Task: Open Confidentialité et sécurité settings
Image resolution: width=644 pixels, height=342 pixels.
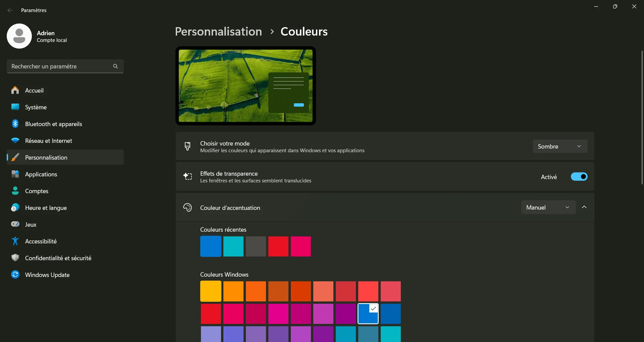Action: pos(58,258)
